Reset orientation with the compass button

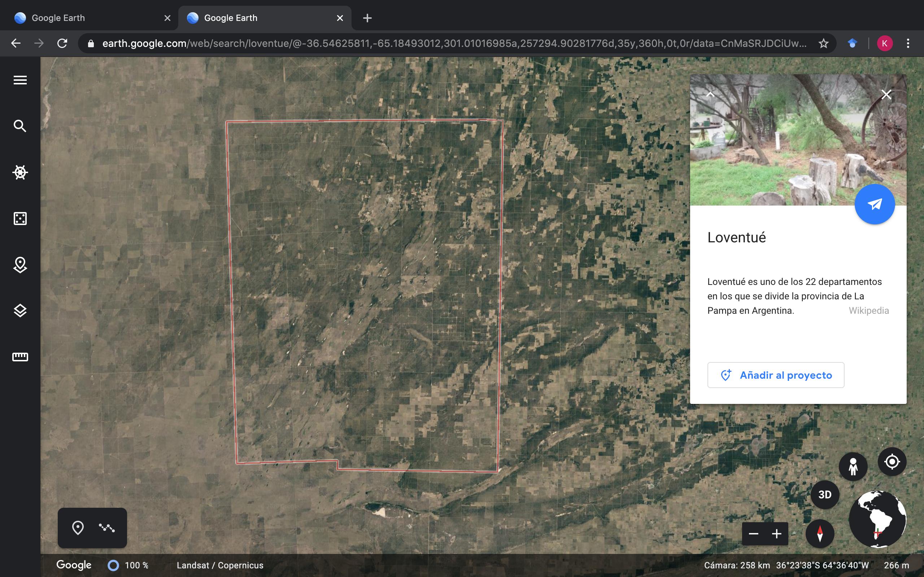click(819, 533)
